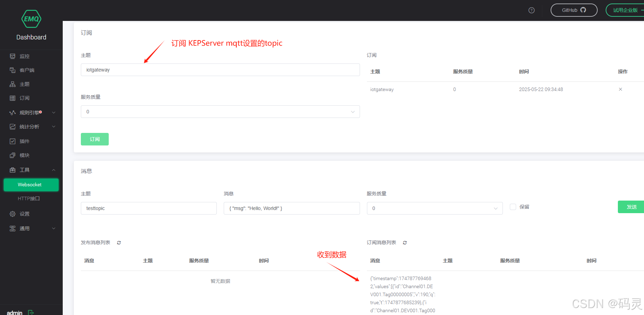Click the tools (工具) toolbox icon
644x315 pixels.
click(x=13, y=170)
